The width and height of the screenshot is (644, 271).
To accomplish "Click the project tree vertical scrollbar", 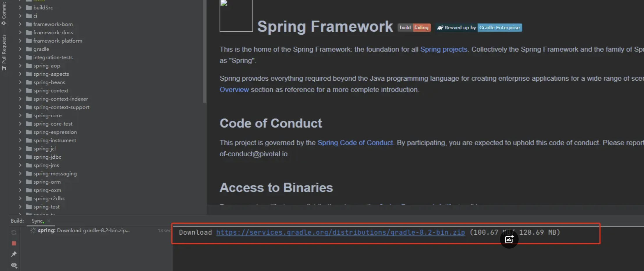I will (x=205, y=51).
